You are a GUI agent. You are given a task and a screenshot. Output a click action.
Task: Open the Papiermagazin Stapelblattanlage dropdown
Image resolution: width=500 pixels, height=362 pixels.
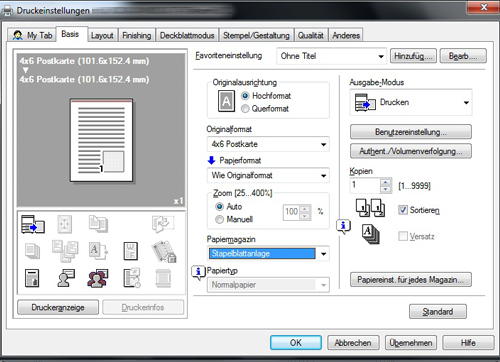(268, 254)
